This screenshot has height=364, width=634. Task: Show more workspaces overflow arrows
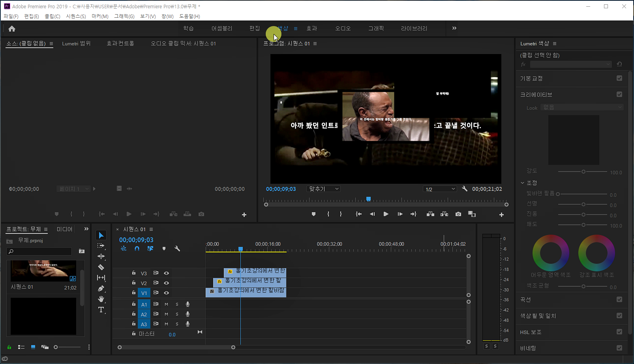pyautogui.click(x=454, y=28)
